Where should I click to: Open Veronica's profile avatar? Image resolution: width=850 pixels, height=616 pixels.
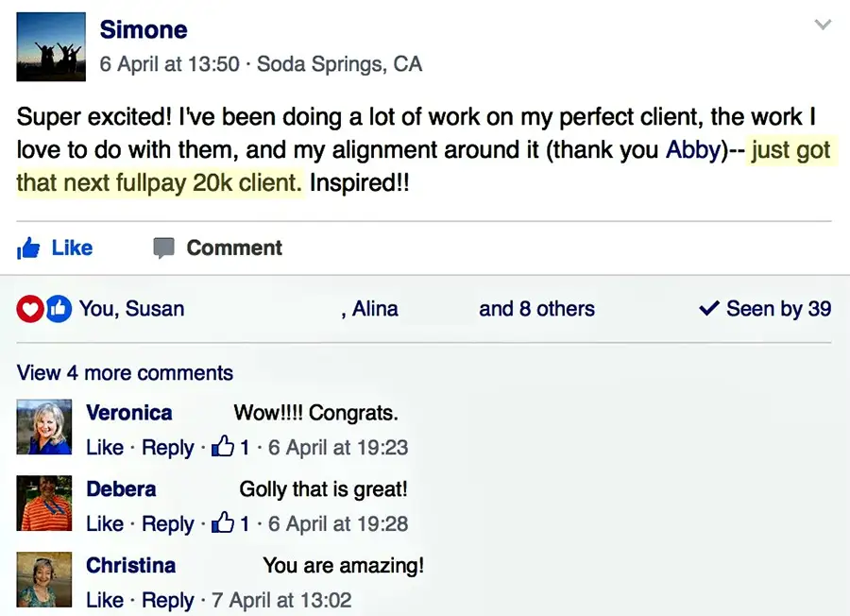click(x=44, y=428)
